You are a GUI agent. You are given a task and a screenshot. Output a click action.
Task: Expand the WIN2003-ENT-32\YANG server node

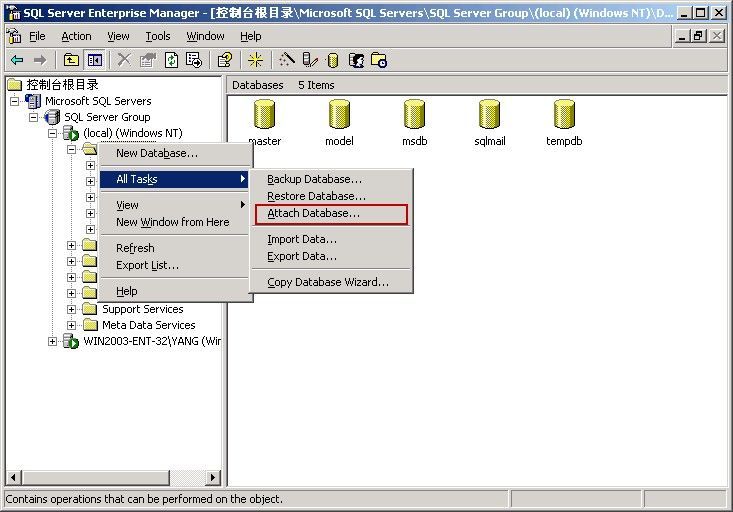point(53,341)
